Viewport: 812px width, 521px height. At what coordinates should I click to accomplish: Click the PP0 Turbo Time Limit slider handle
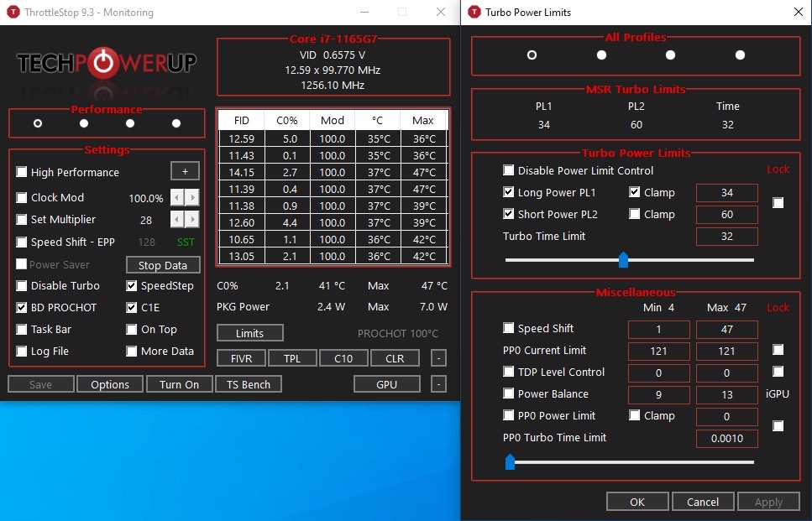click(510, 461)
